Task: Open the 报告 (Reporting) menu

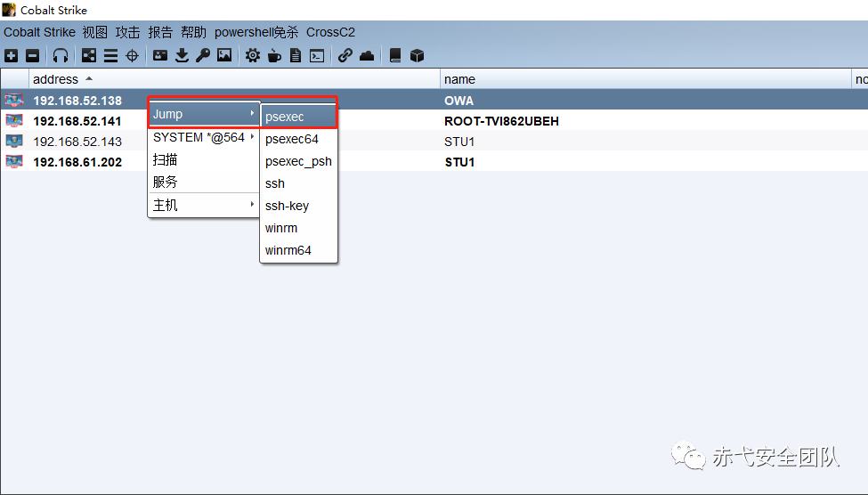Action: (160, 32)
